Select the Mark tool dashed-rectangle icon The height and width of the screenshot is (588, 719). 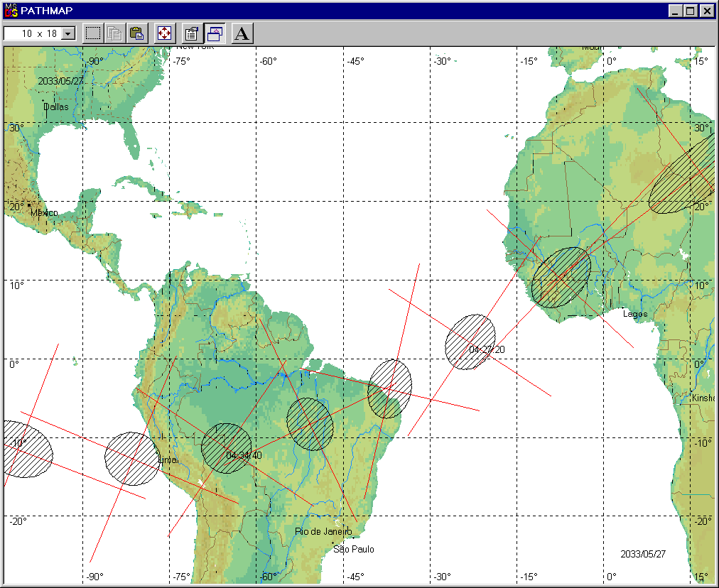[93, 33]
